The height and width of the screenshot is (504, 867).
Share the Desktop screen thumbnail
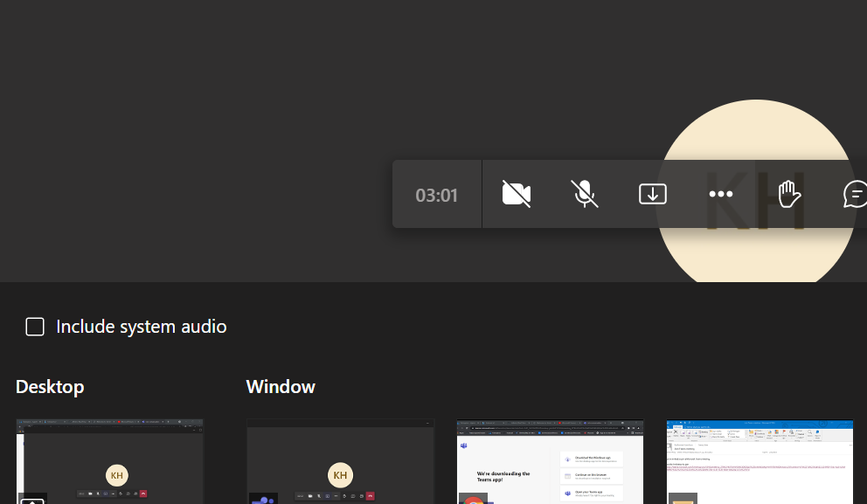point(109,461)
